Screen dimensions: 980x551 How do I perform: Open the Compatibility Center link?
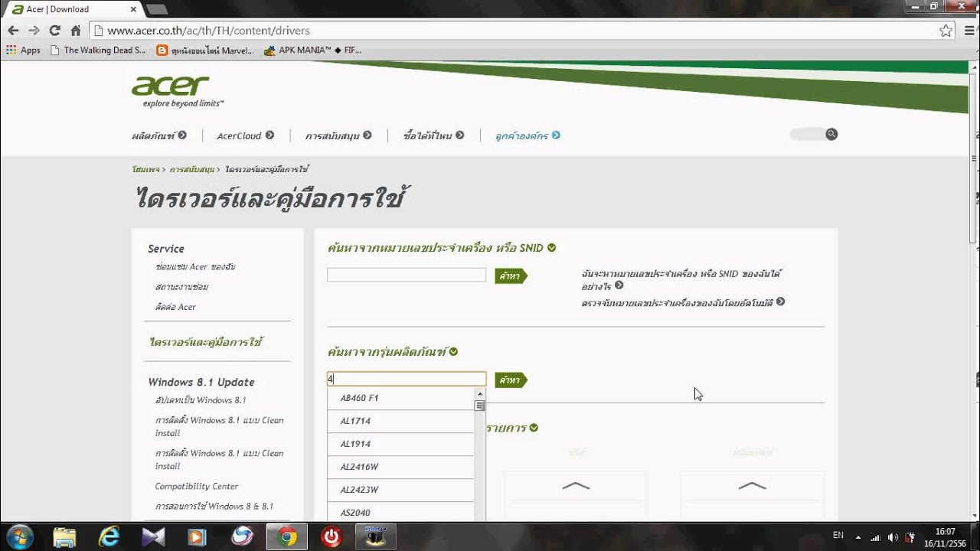(197, 486)
